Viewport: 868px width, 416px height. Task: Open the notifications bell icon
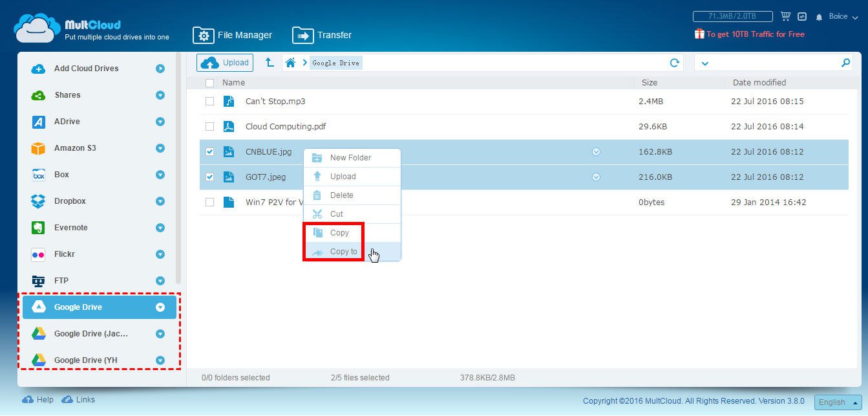click(820, 17)
